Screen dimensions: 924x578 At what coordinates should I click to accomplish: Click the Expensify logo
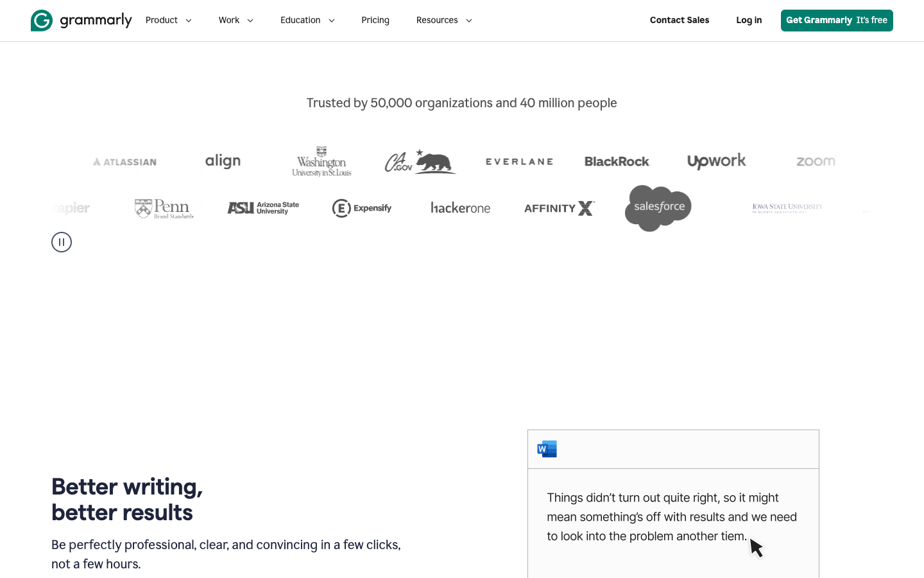(362, 208)
